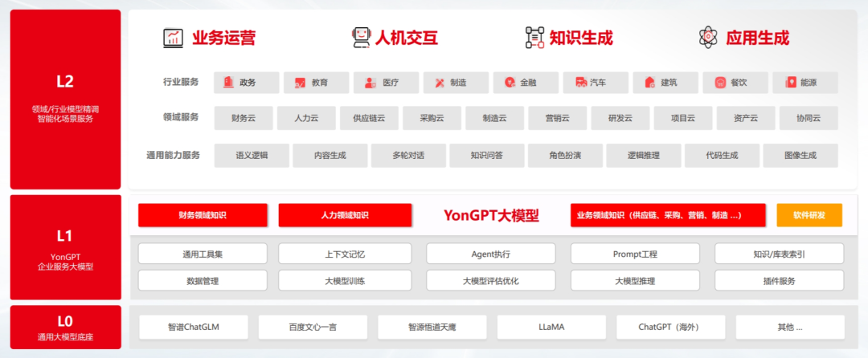The image size is (868, 358).
Task: Click the 代码生成 capability box
Action: 721,155
